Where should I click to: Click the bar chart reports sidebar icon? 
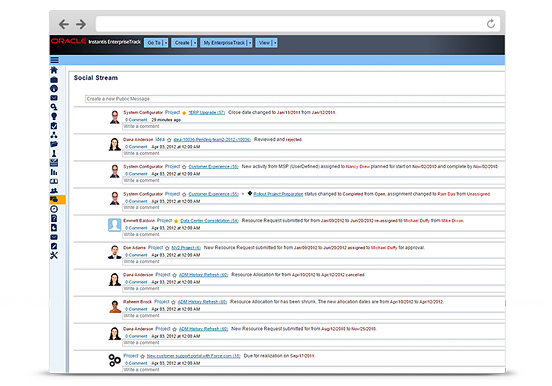click(54, 172)
